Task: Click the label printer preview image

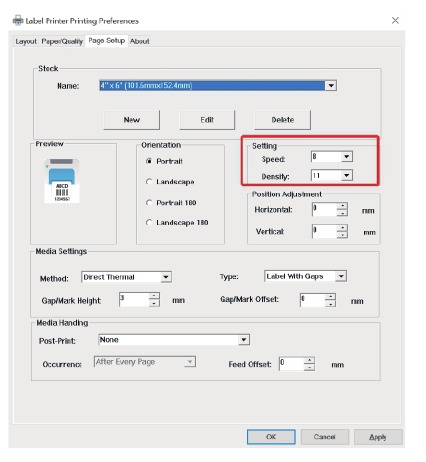Action: [62, 180]
